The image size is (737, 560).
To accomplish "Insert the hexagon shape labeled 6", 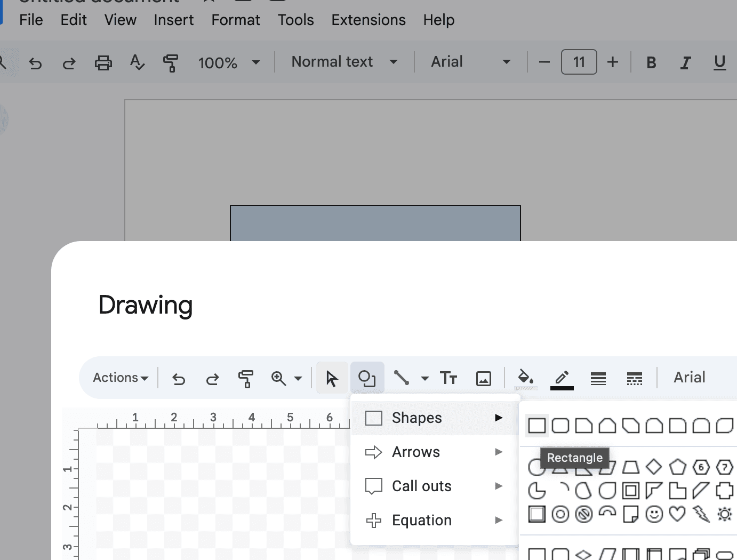I will [x=701, y=467].
